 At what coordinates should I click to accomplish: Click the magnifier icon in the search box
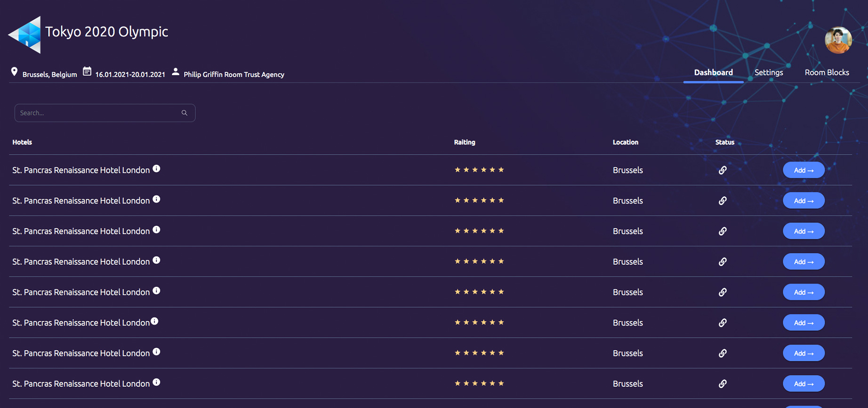tap(185, 113)
